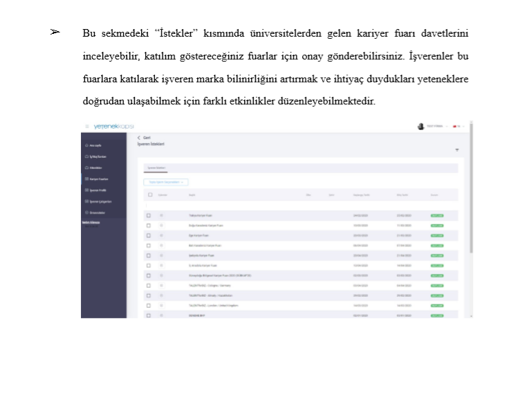Click the Etkinlikler sidebar icon

click(86, 167)
